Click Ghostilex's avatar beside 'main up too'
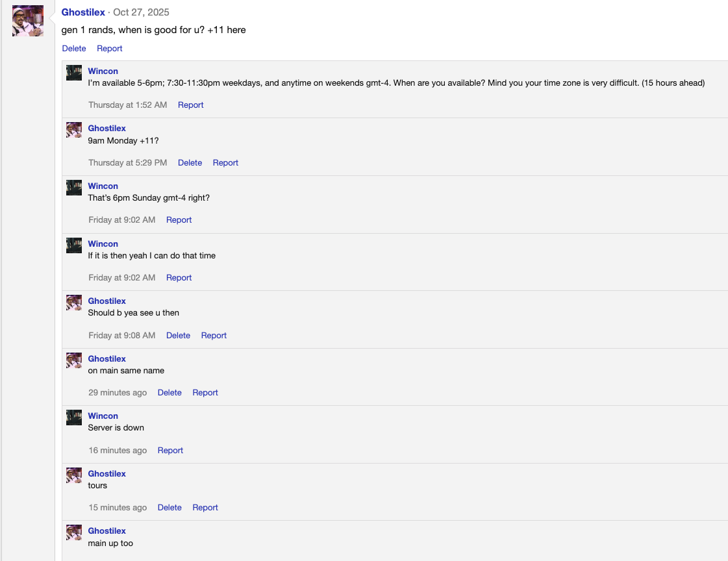This screenshot has height=561, width=728. point(73,532)
